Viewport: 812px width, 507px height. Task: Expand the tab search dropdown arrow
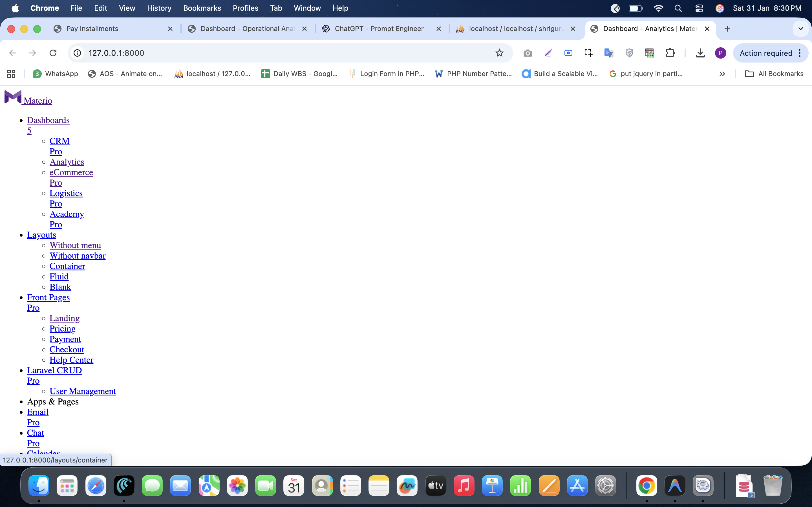800,29
